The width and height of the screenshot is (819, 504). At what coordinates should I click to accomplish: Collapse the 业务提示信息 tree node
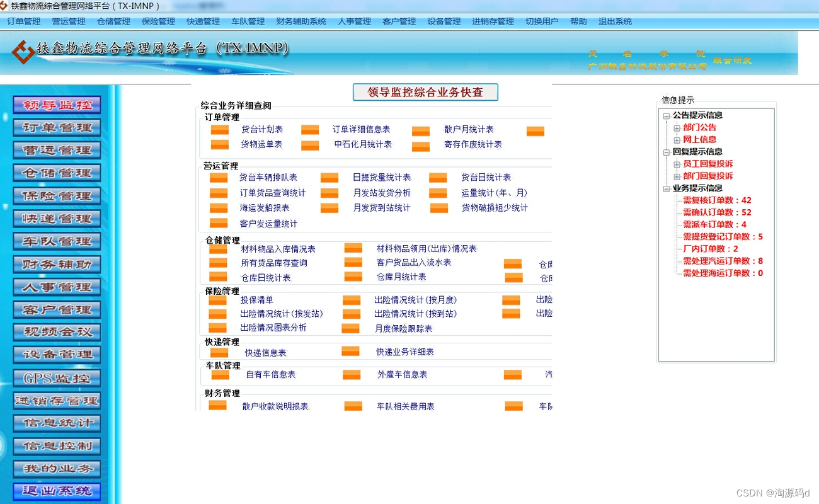(x=667, y=188)
